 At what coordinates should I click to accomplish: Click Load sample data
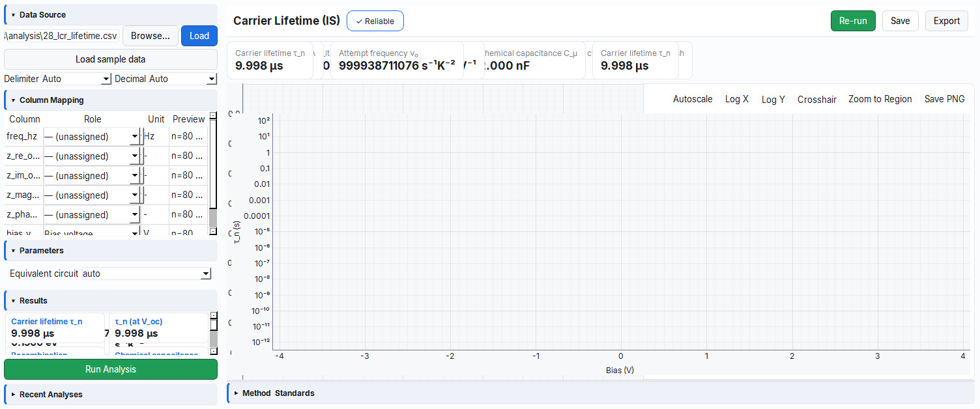(111, 59)
